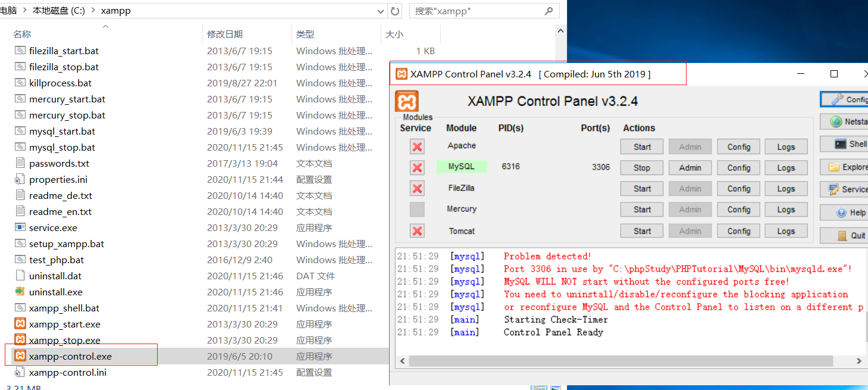Start the Apache module
Image resolution: width=868 pixels, height=390 pixels.
click(x=642, y=147)
